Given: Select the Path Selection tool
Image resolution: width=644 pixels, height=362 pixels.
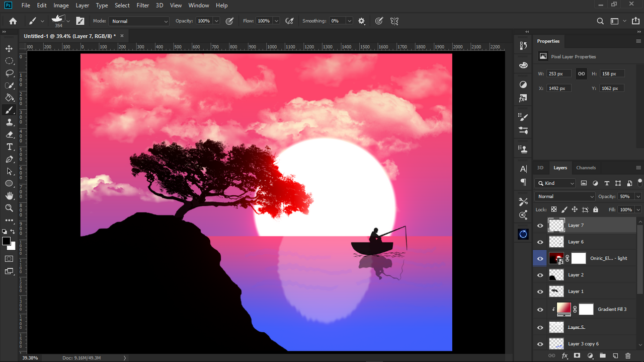Looking at the screenshot, I should tap(9, 171).
